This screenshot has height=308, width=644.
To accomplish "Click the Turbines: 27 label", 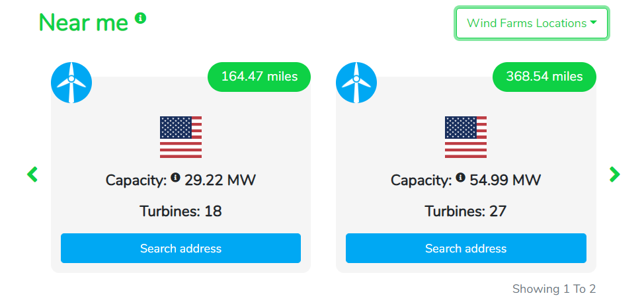I will pyautogui.click(x=465, y=212).
